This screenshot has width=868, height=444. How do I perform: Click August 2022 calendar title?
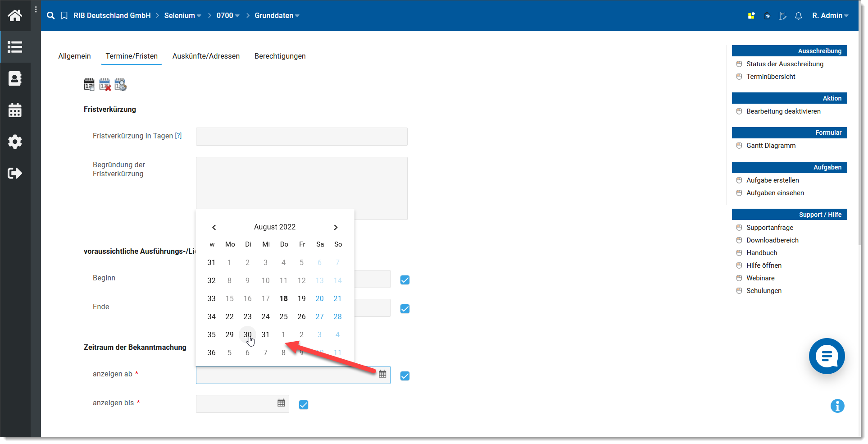(275, 227)
